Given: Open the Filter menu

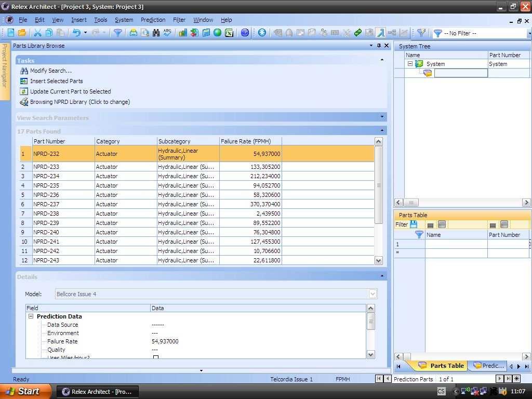Looking at the screenshot, I should pyautogui.click(x=179, y=20).
